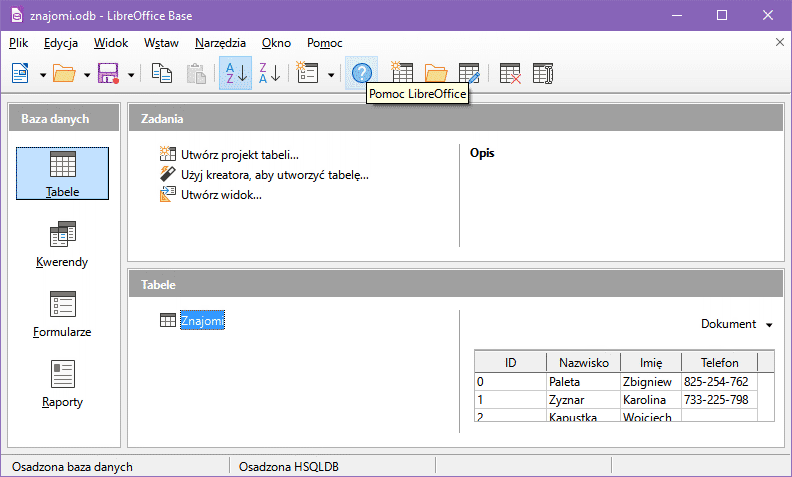Switch to Formularze in sidebar
The height and width of the screenshot is (477, 792).
[62, 315]
